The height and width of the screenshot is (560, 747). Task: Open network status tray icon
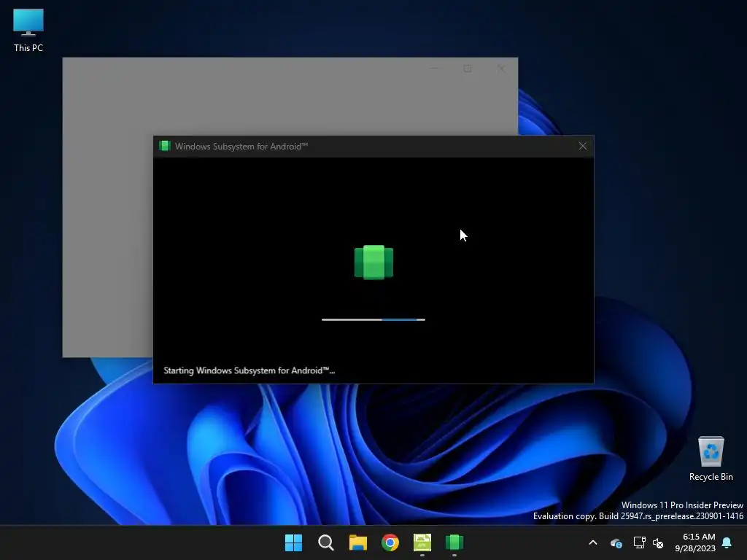click(639, 542)
